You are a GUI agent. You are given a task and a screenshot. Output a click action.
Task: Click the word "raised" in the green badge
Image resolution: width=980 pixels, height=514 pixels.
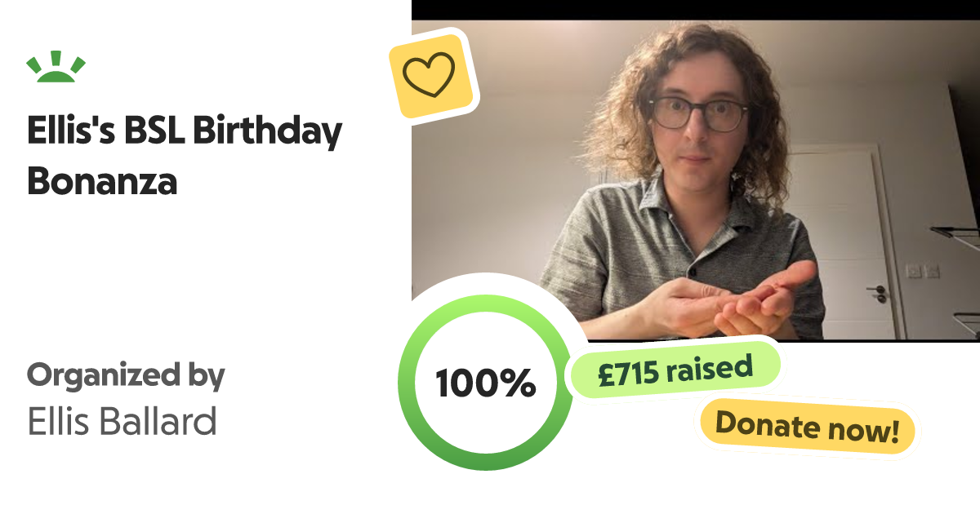pyautogui.click(x=708, y=370)
